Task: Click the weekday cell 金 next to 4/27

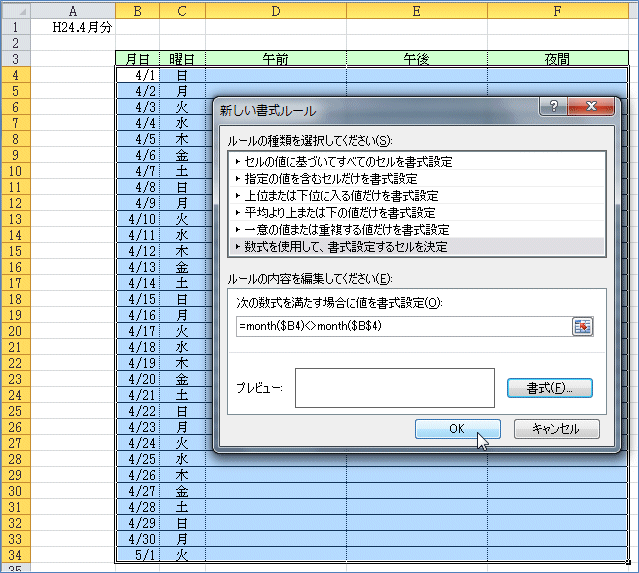Action: coord(182,491)
